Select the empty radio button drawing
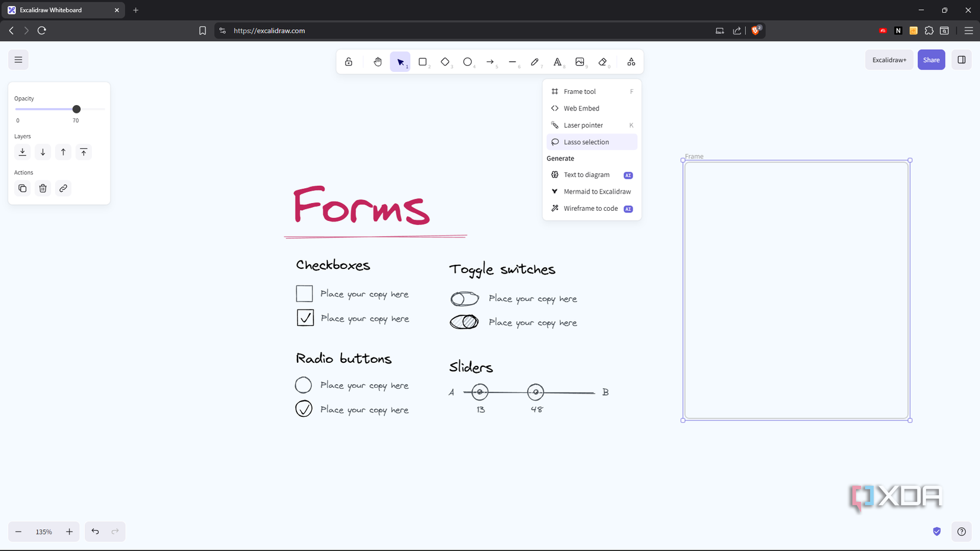The width and height of the screenshot is (980, 551). pos(304,385)
